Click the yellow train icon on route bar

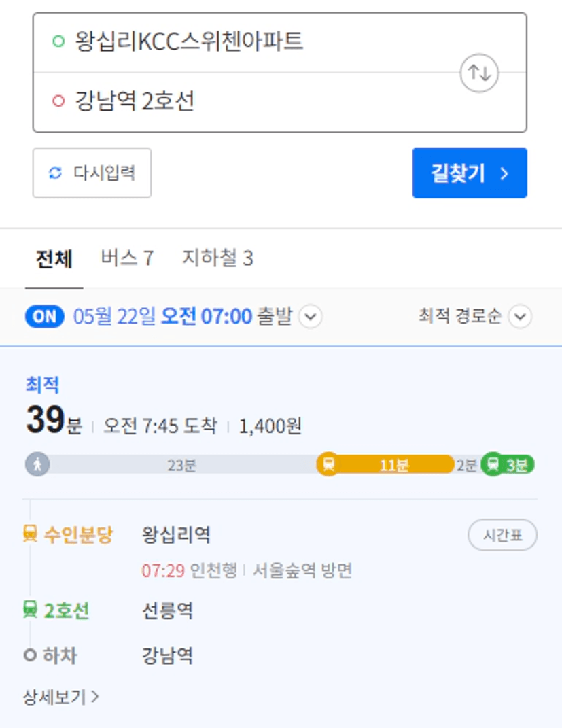(328, 464)
